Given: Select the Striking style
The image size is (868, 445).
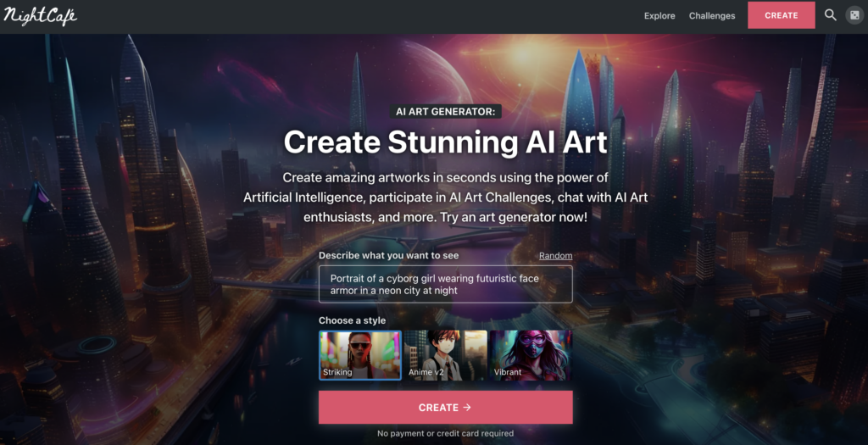Looking at the screenshot, I should point(360,355).
